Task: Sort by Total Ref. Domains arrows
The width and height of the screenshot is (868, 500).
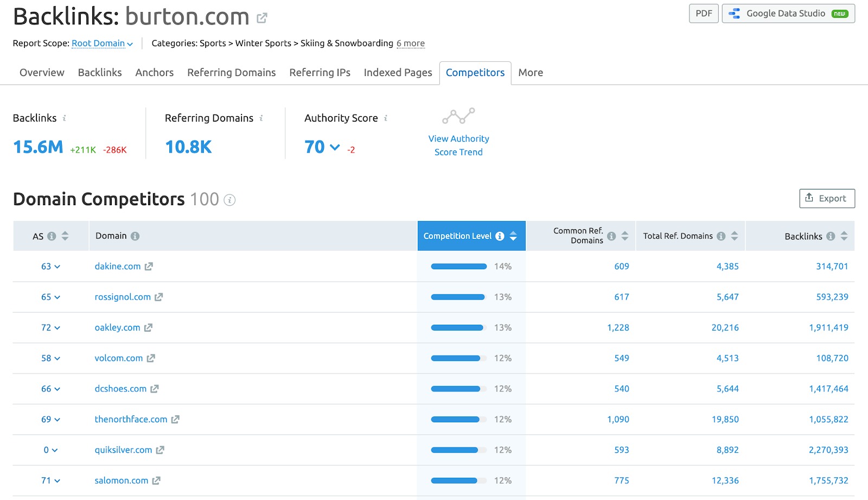Action: 735,236
